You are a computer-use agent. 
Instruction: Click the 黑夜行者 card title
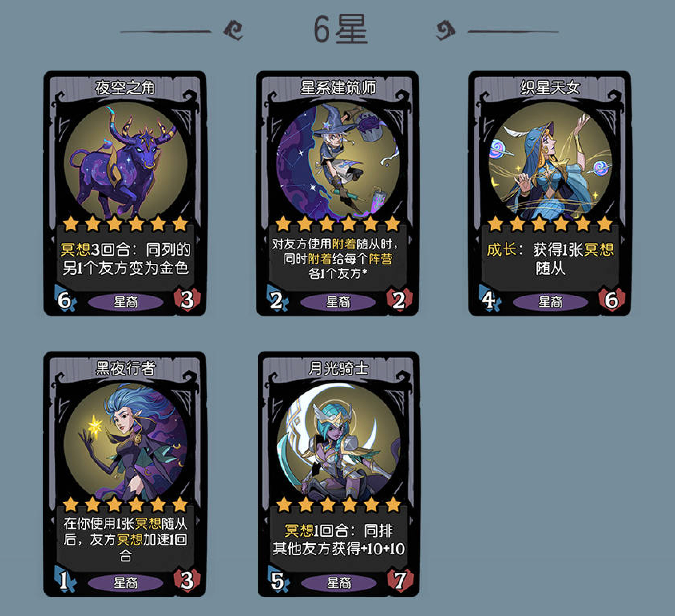(125, 368)
